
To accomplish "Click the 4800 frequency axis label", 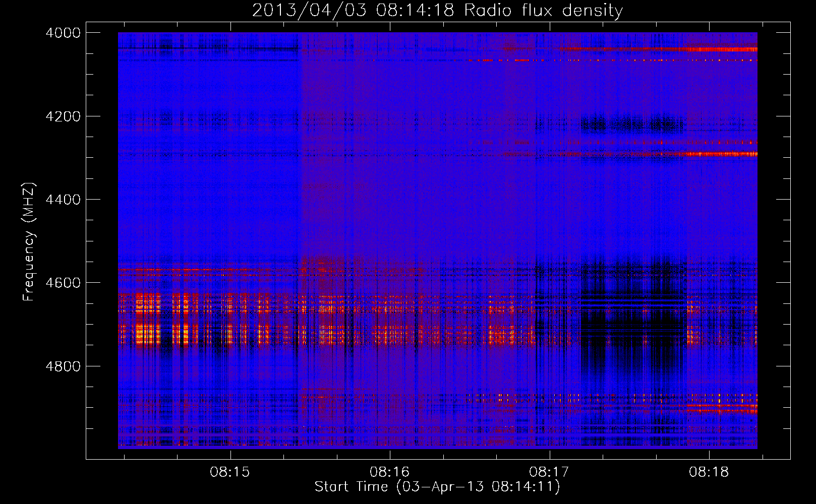I will pyautogui.click(x=63, y=366).
